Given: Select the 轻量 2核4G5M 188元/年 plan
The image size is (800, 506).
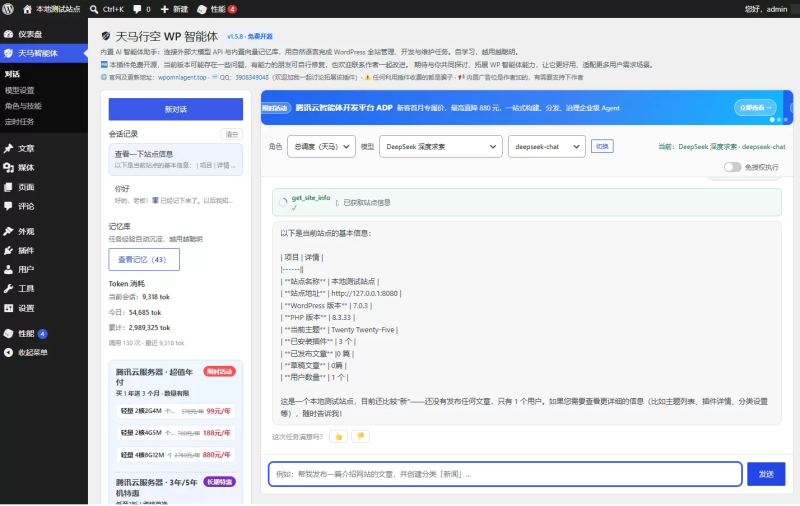Looking at the screenshot, I should (x=176, y=433).
